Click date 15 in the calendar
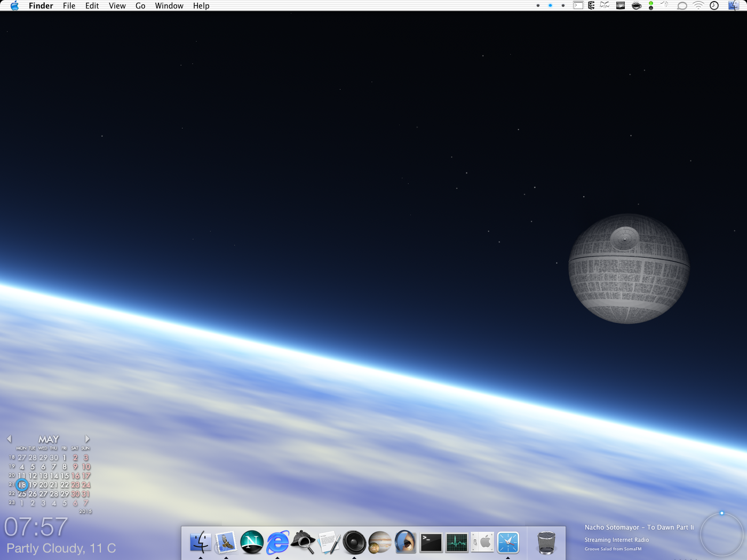The width and height of the screenshot is (747, 560). (x=65, y=476)
